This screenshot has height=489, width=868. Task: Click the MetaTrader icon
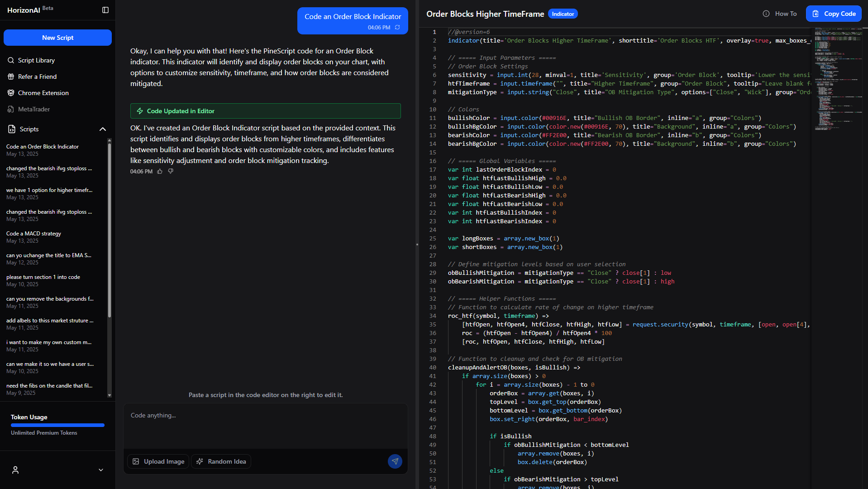(x=11, y=109)
